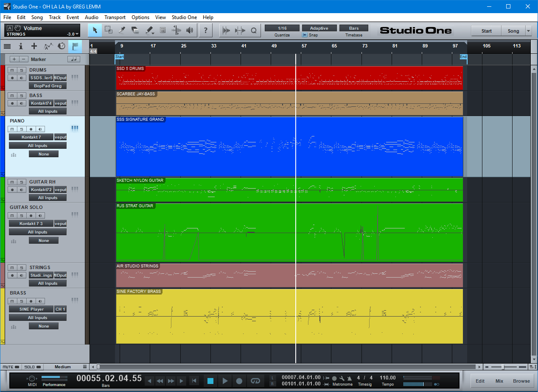Solo the BRASS track
Screen dimensions: 538x392
(22, 301)
